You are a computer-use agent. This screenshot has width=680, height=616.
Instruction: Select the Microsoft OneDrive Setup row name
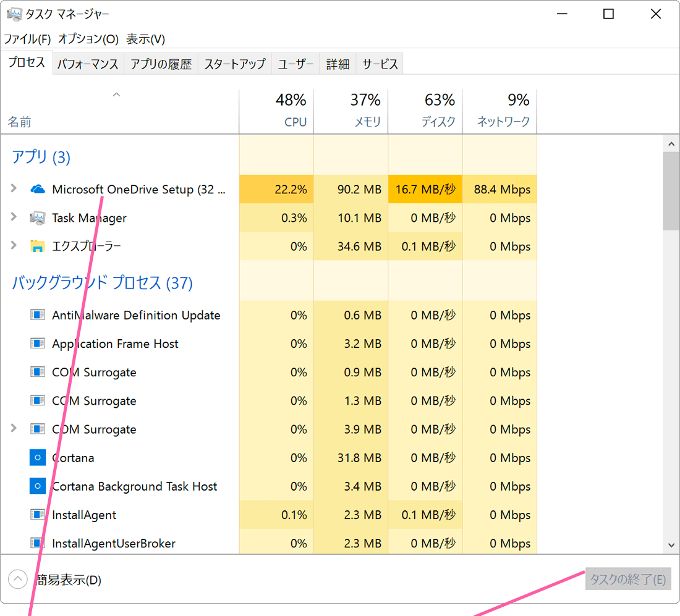coord(138,190)
